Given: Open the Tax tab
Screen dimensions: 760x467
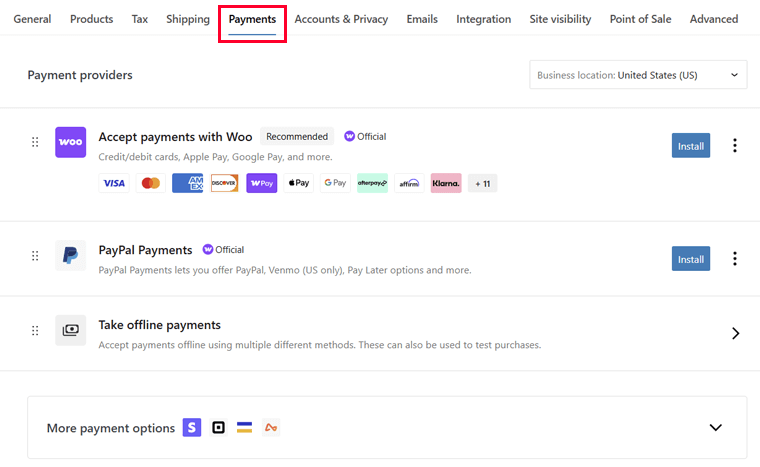Looking at the screenshot, I should coord(140,19).
